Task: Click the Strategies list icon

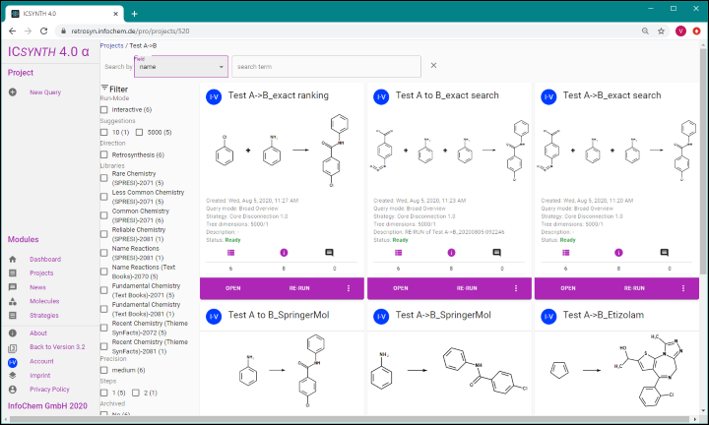Action: [13, 315]
